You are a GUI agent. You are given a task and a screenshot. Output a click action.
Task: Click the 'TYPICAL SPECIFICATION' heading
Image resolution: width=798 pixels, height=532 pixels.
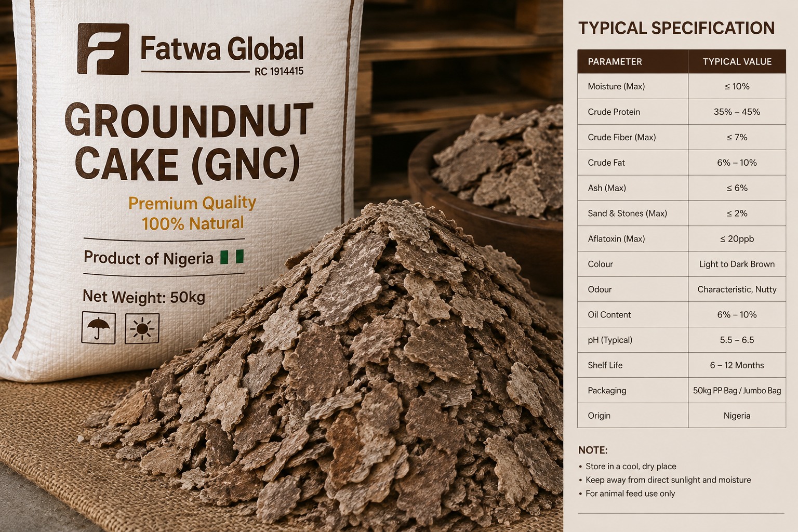[676, 28]
